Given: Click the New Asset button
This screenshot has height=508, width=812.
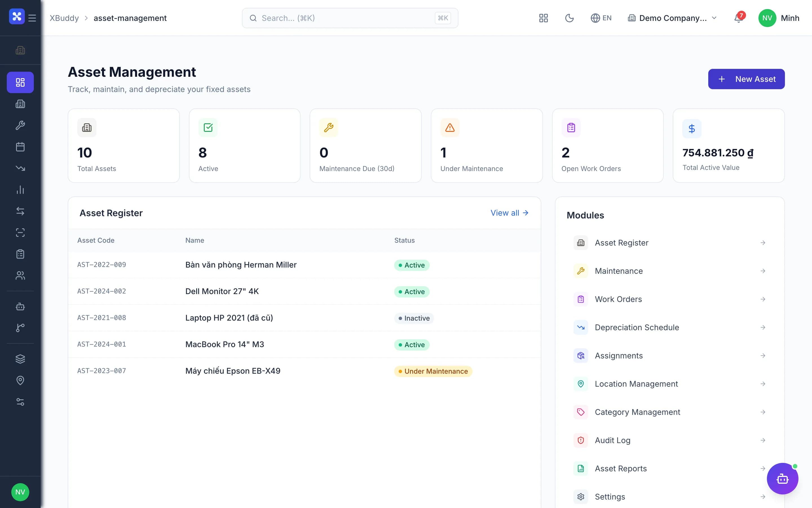Looking at the screenshot, I should pos(746,79).
